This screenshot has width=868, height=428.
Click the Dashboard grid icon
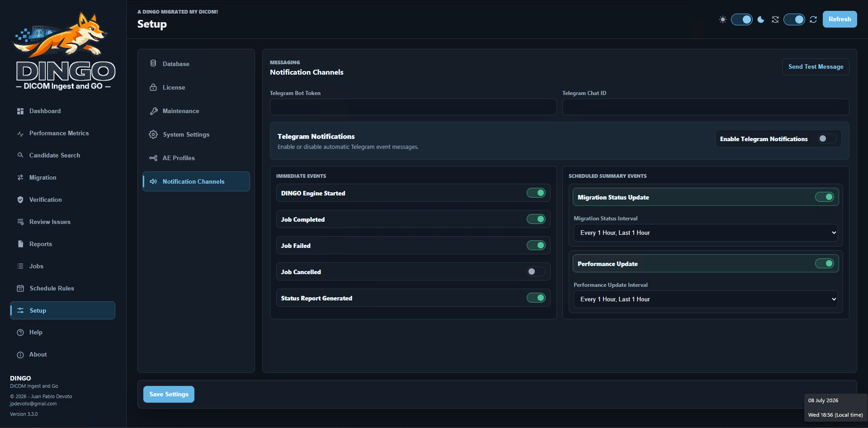tap(20, 111)
